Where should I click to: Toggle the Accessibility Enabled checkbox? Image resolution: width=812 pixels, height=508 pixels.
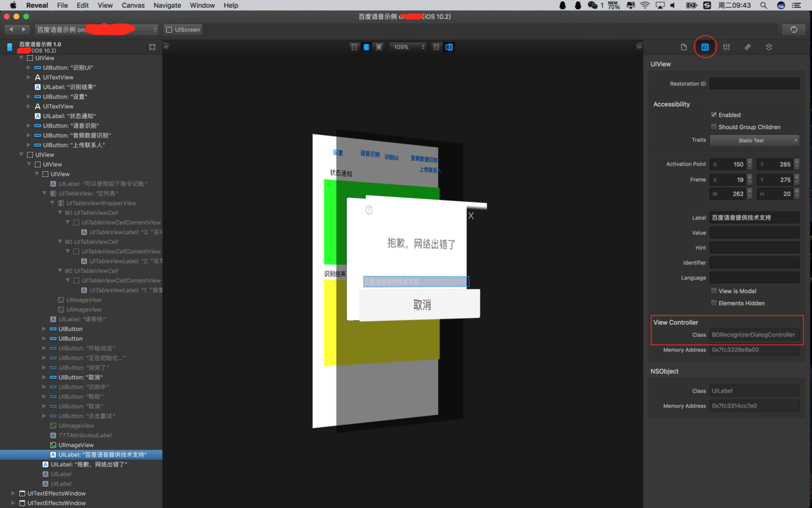tap(714, 115)
